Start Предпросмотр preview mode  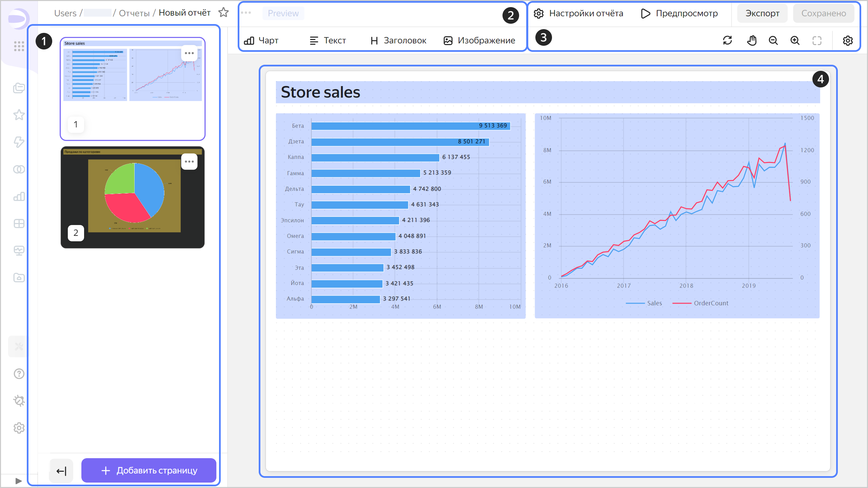pyautogui.click(x=679, y=13)
